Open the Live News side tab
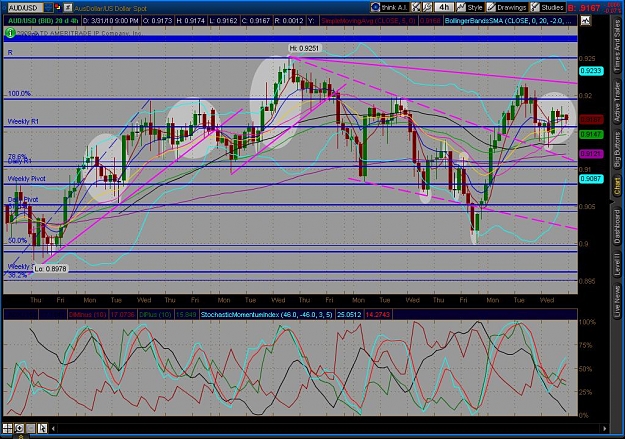Image resolution: width=625 pixels, height=439 pixels. click(617, 300)
